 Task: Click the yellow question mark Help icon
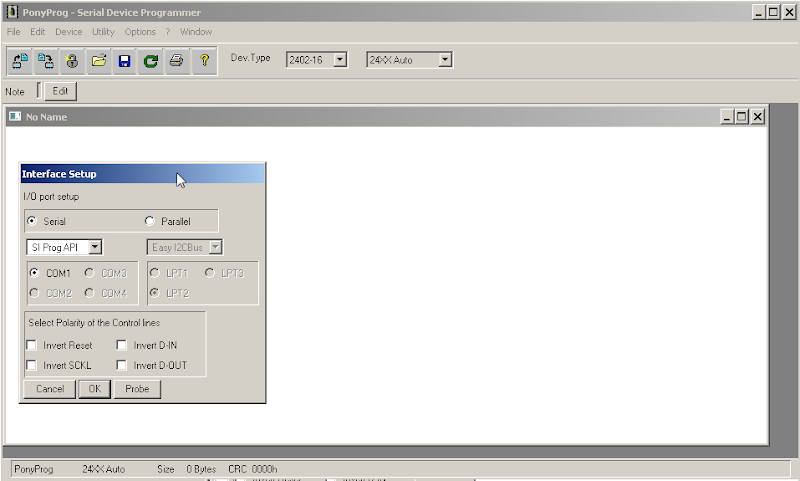(204, 61)
